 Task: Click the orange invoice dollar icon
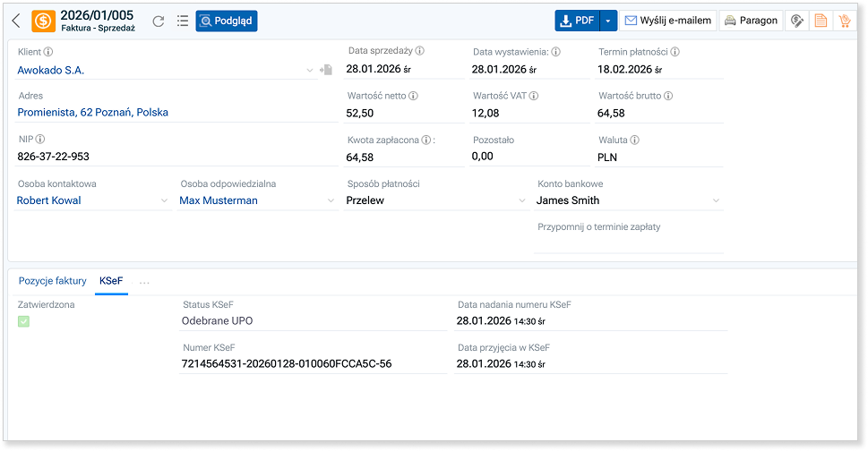click(x=43, y=21)
